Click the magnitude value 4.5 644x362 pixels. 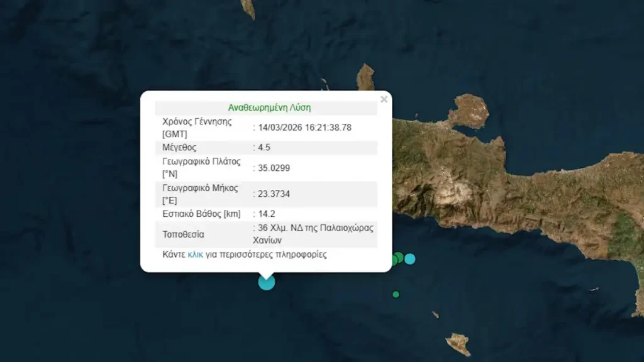[x=262, y=147]
